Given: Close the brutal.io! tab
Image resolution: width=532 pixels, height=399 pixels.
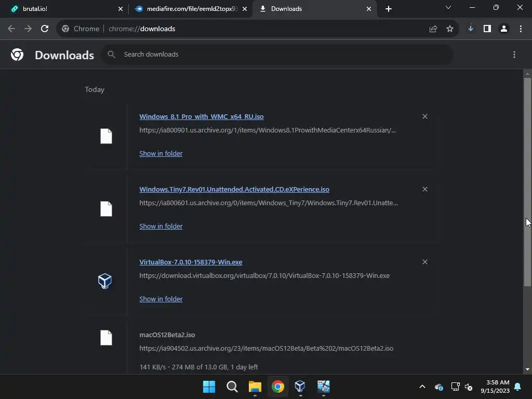Looking at the screenshot, I should (121, 9).
